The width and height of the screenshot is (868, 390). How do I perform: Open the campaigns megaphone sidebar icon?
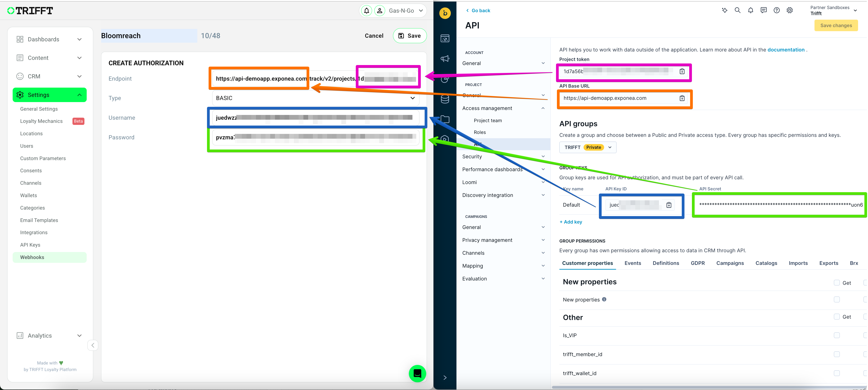[x=445, y=59]
